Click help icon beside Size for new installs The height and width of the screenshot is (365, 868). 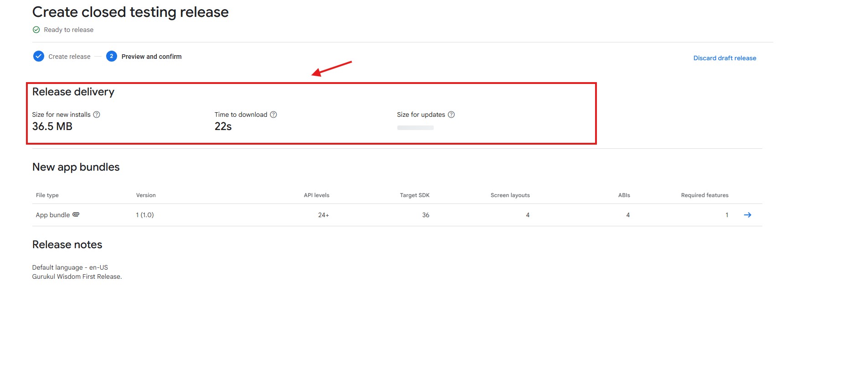coord(97,115)
